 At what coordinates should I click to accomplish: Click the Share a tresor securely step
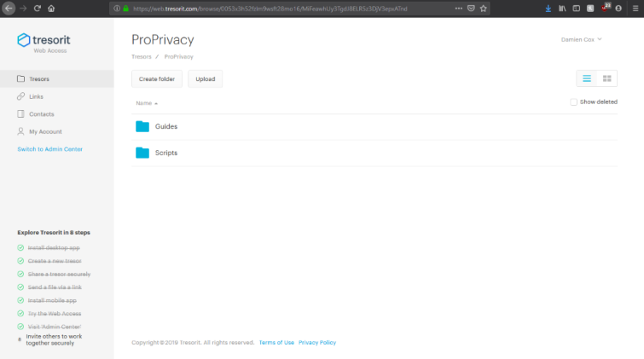[59, 274]
